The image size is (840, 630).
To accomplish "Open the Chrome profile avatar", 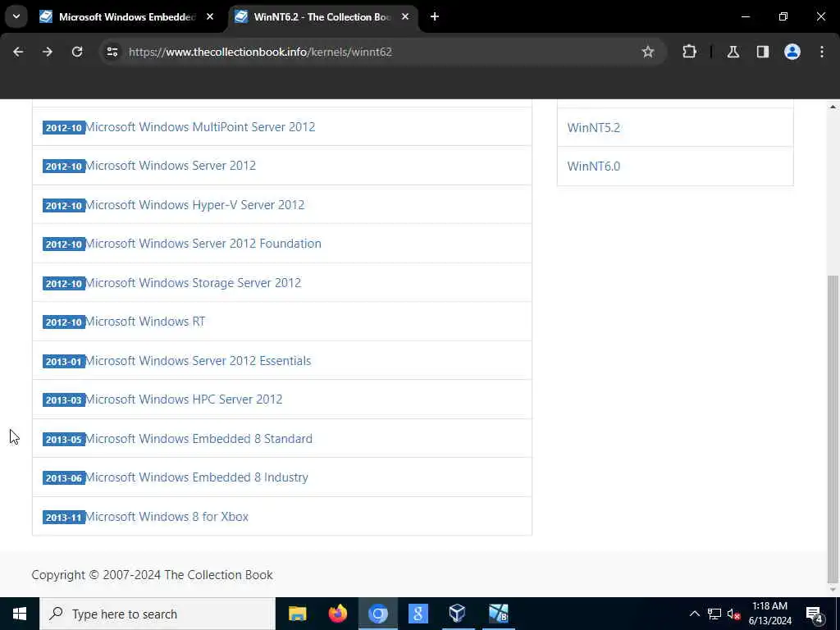I will [792, 52].
